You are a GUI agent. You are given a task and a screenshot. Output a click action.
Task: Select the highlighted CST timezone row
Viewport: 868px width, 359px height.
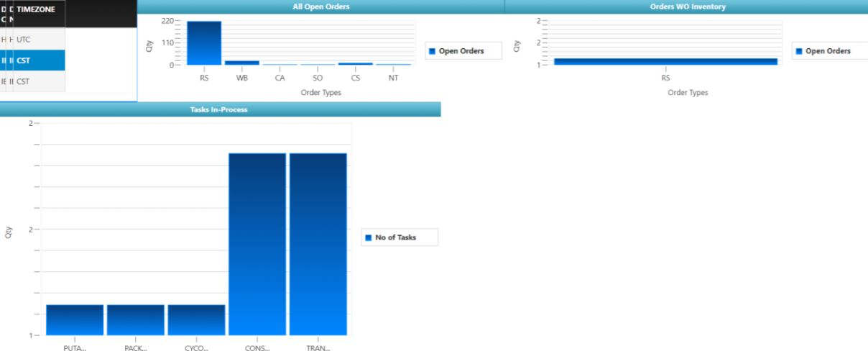pos(32,60)
